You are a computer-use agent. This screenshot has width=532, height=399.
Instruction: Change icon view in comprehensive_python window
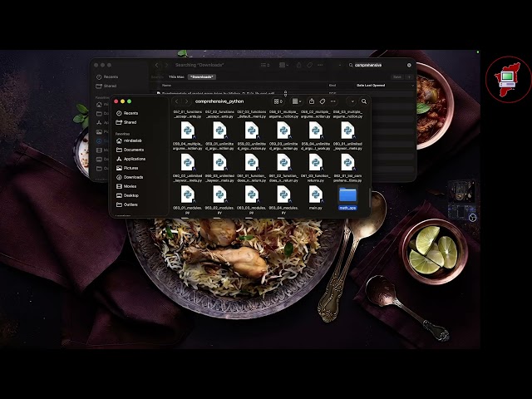pos(278,101)
